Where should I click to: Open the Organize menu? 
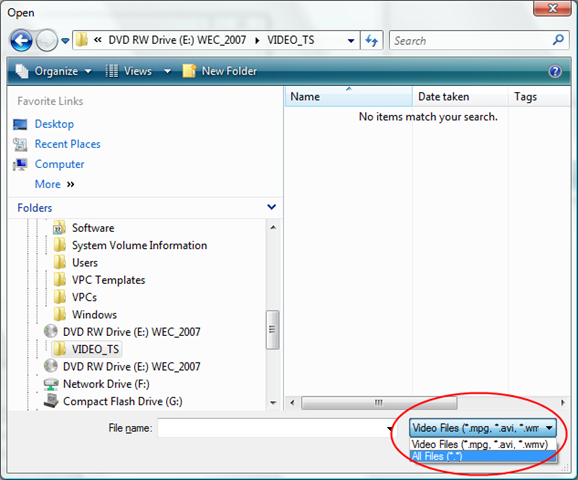(x=54, y=71)
